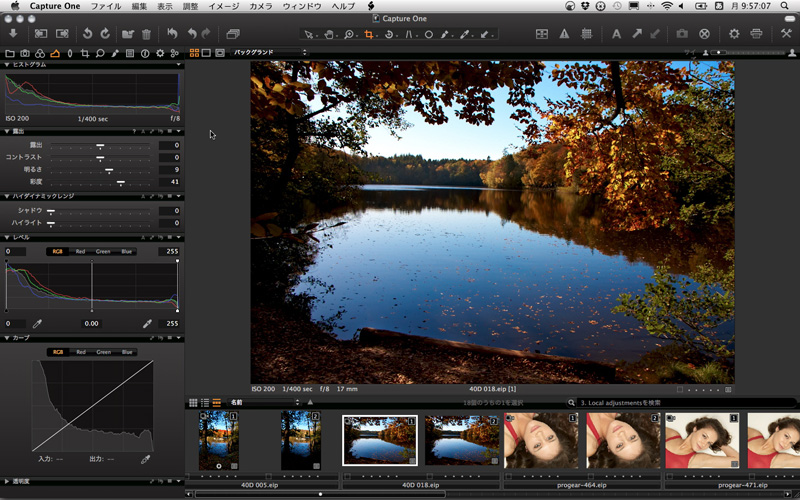Open the イメージ menu
This screenshot has width=800, height=500.
224,6
